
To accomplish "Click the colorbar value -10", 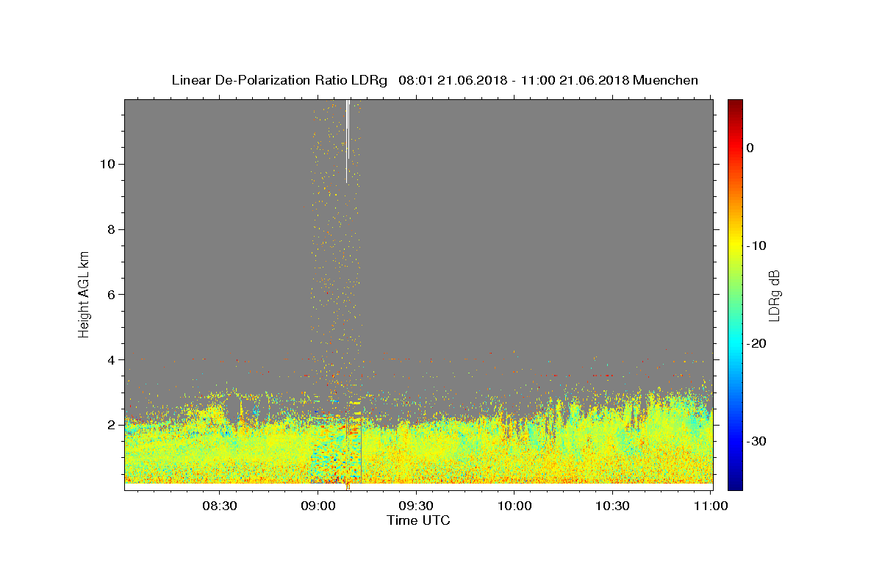I will coord(757,245).
